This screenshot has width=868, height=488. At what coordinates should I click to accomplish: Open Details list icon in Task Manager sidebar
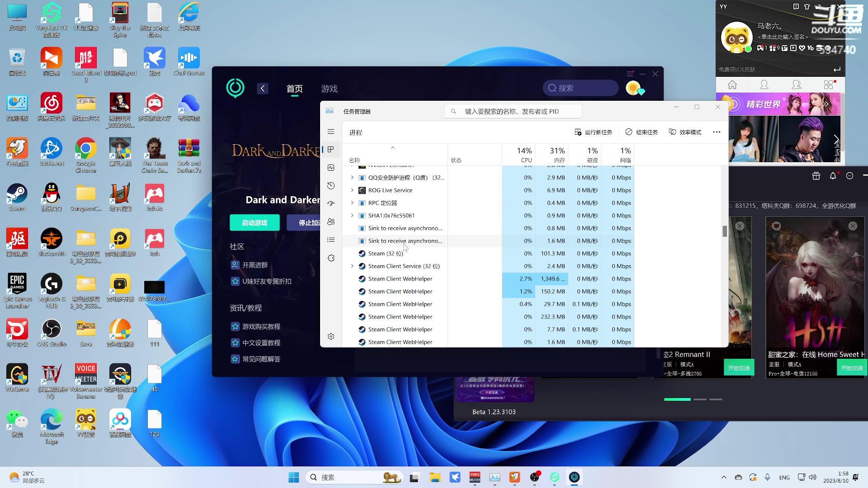331,240
